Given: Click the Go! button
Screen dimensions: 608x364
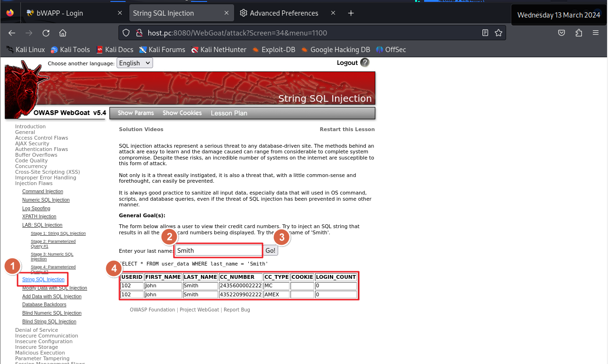Looking at the screenshot, I should click(270, 250).
